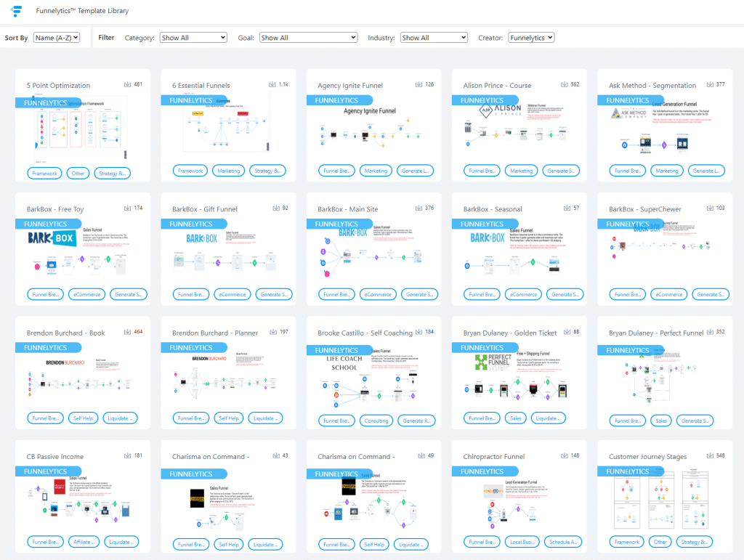
Task: Click Framework tag on 5 Point Optimization
Action: tap(44, 174)
